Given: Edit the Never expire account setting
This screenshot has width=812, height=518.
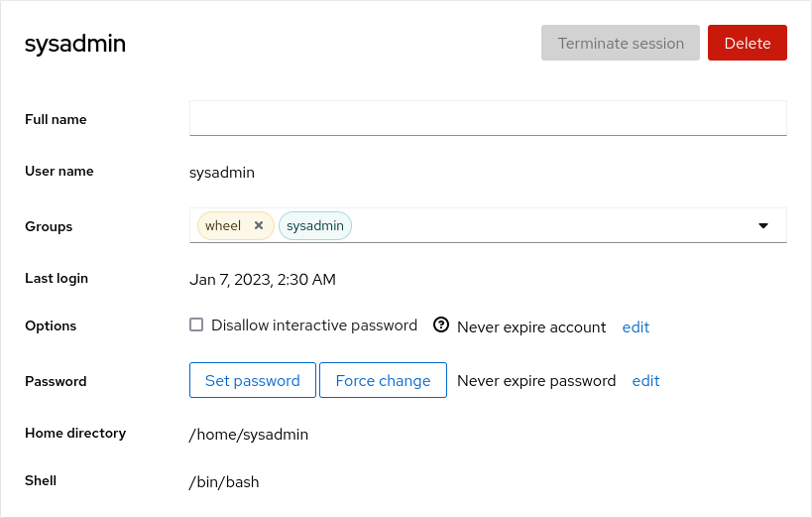Looking at the screenshot, I should (x=636, y=326).
